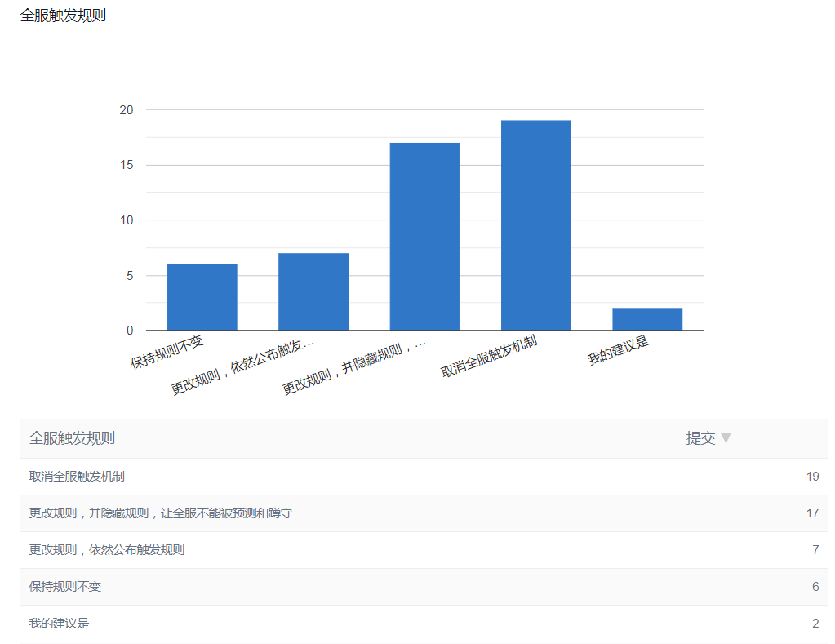Click the bar for 更改规则，依然公布触发
Image resolution: width=835 pixels, height=644 pixels.
coord(313,291)
